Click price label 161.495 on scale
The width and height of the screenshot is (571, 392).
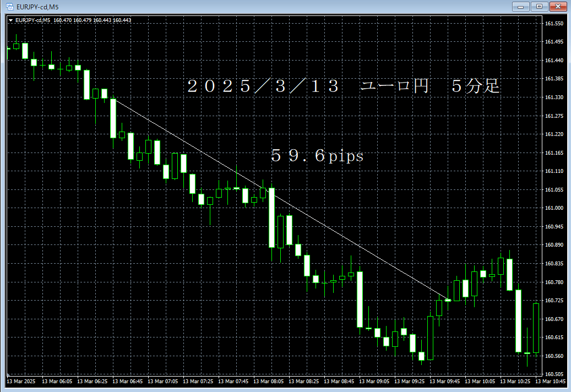(554, 42)
